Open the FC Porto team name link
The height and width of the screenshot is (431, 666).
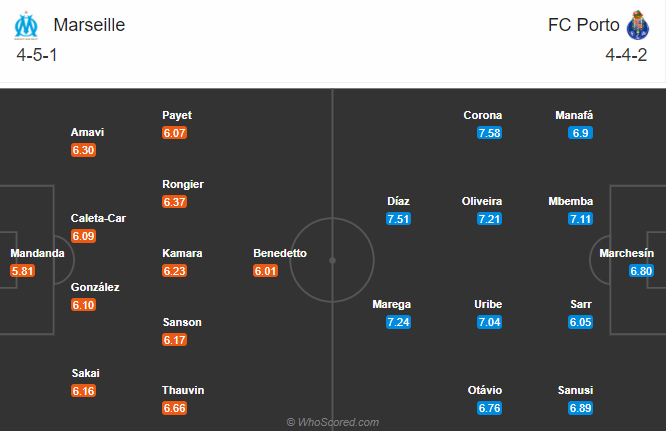click(x=581, y=25)
